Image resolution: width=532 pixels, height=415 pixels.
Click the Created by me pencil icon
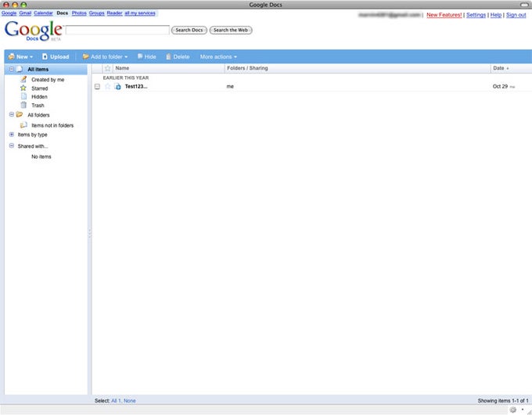coord(23,79)
